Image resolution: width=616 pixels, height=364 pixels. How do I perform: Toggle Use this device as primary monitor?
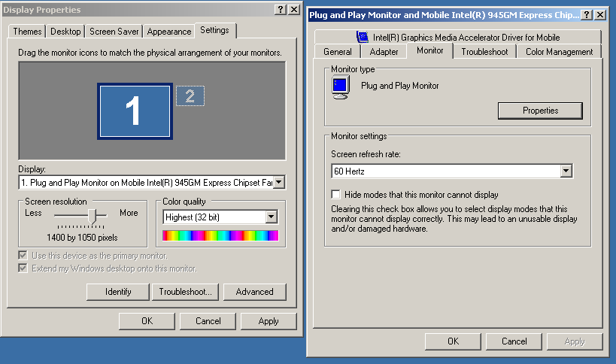click(23, 256)
